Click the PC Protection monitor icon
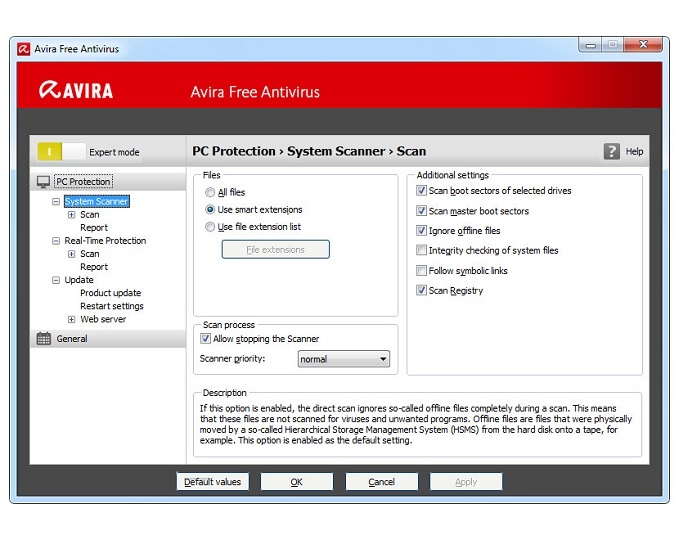 (x=43, y=182)
